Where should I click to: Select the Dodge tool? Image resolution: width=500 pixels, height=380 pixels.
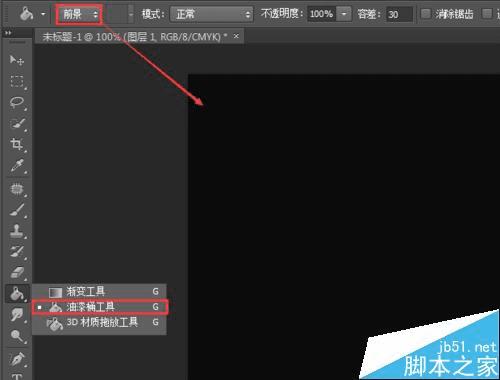pos(17,336)
